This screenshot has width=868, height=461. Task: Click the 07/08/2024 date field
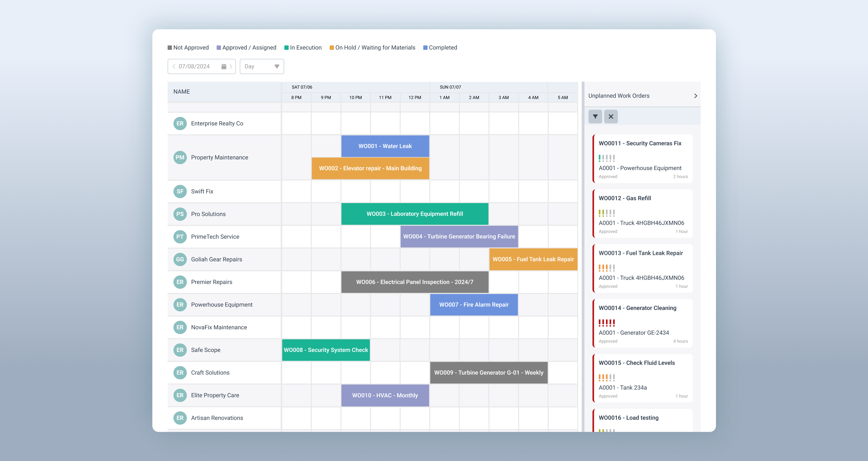[x=194, y=66]
